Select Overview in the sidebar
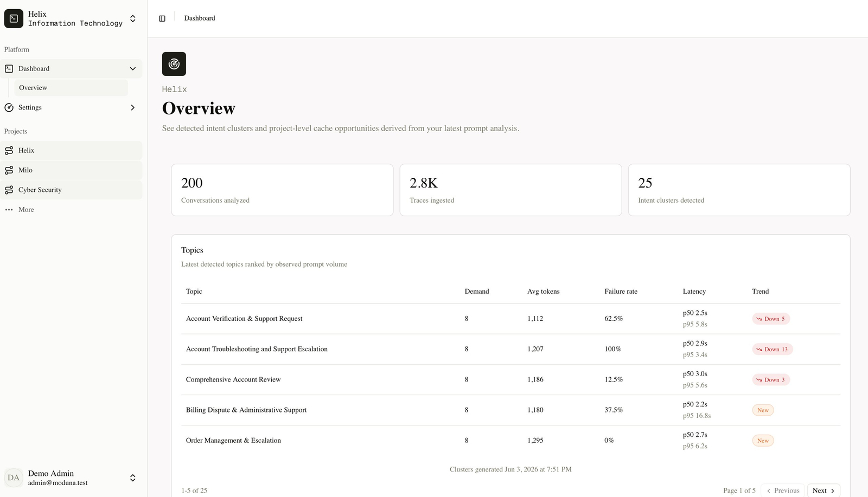Screen dimensions: 868x497 (x=71, y=88)
